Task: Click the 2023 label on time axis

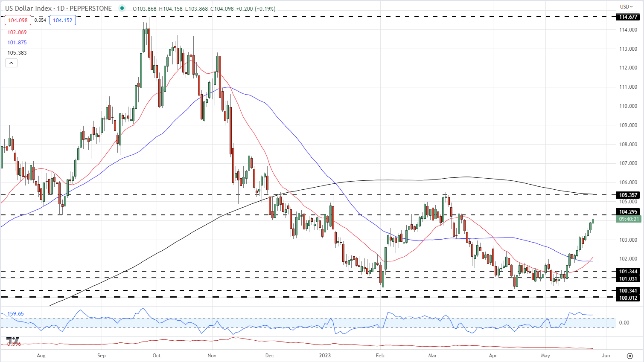Action: tap(325, 356)
